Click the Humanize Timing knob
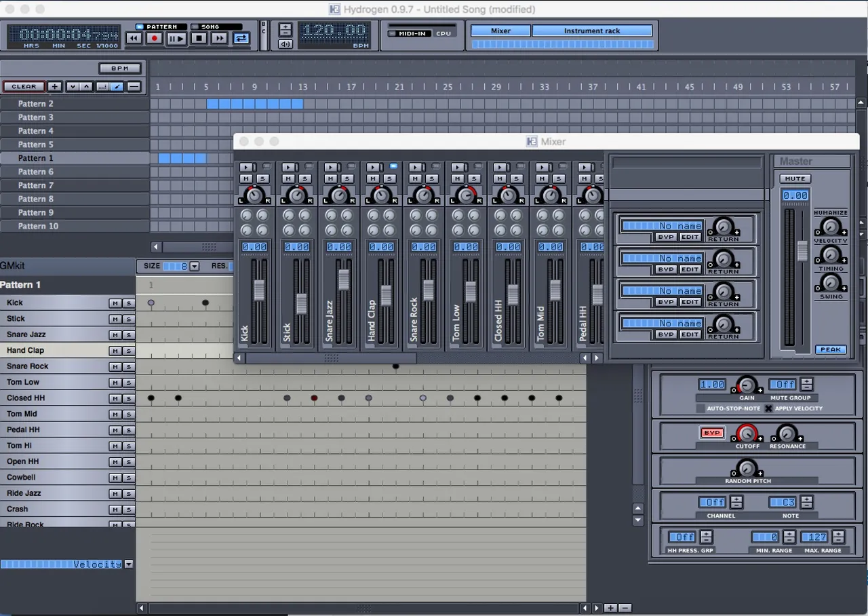 (831, 255)
